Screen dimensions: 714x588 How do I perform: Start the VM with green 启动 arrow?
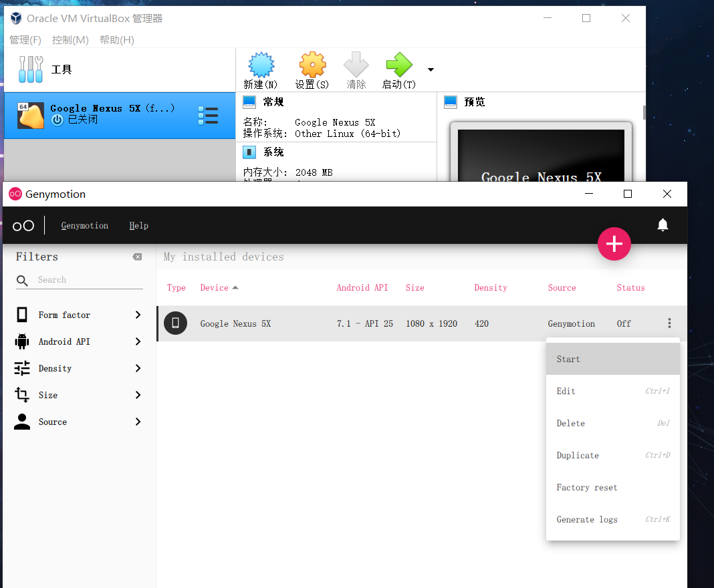tap(399, 65)
